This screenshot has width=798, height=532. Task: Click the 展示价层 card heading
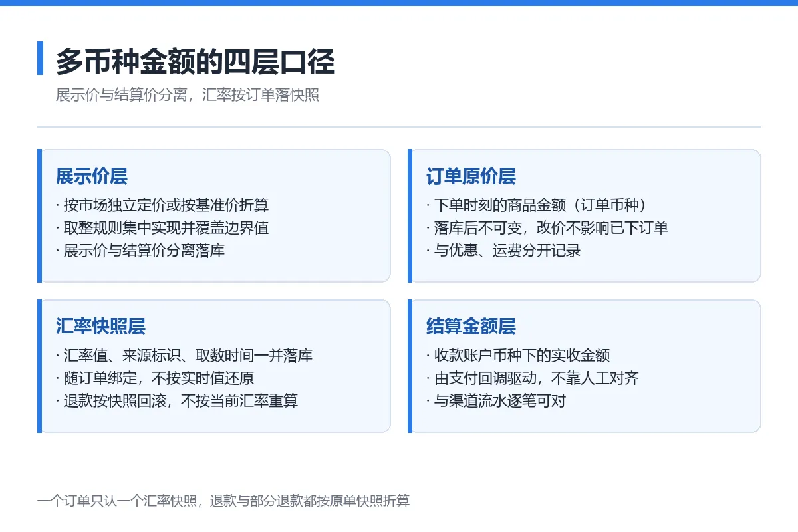tap(92, 176)
